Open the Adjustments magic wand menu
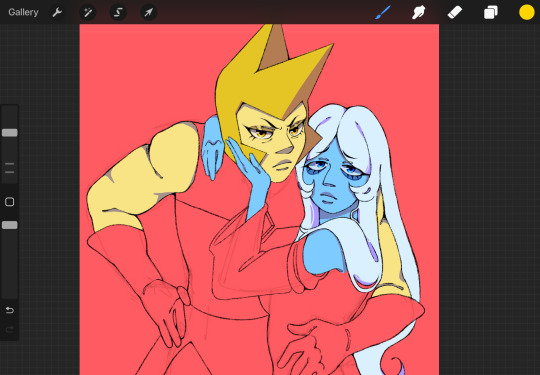Image resolution: width=540 pixels, height=375 pixels. pos(88,12)
